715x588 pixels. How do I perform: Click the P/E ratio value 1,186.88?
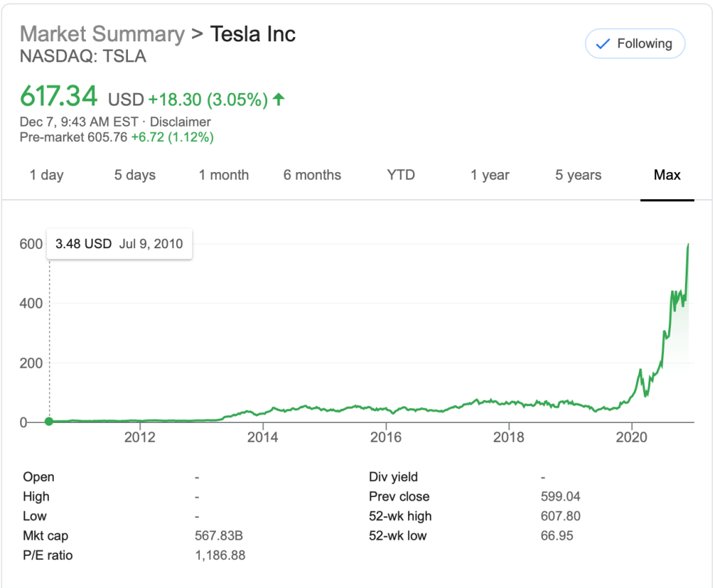[220, 556]
